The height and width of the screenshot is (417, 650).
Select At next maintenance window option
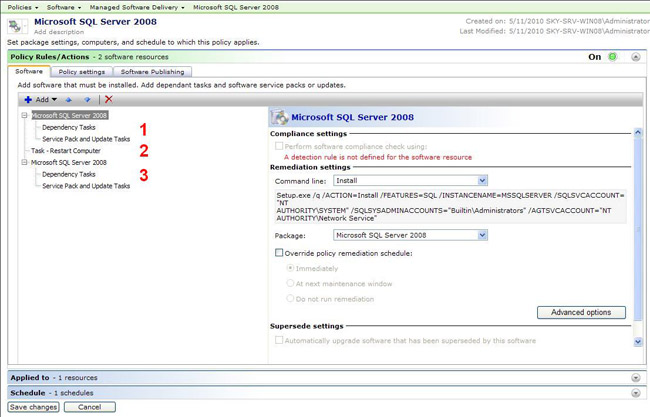[290, 284]
